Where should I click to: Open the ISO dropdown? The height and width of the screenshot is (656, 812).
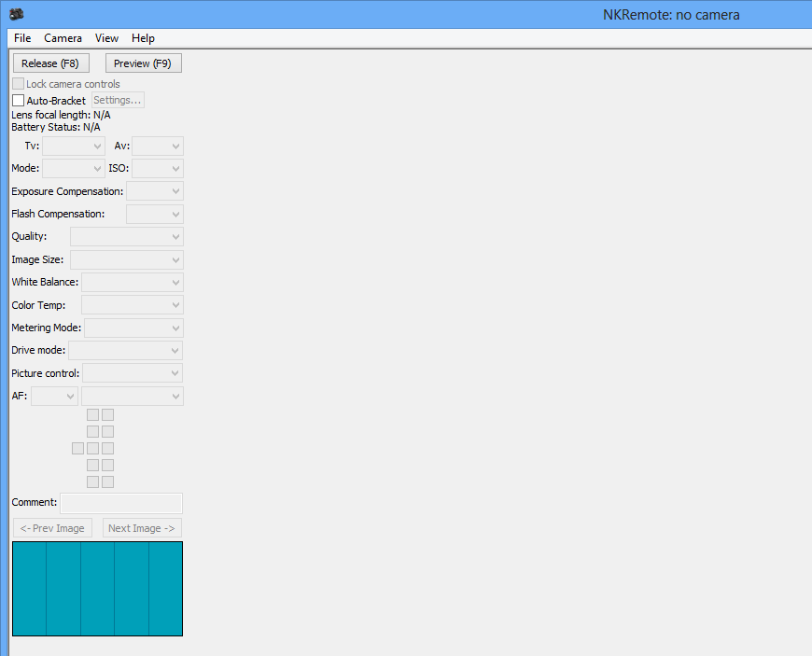(158, 168)
